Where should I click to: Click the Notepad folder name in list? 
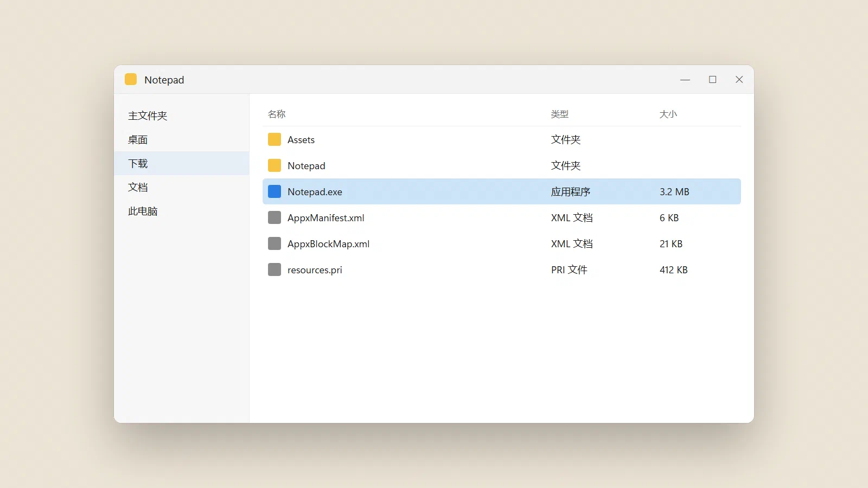coord(307,165)
